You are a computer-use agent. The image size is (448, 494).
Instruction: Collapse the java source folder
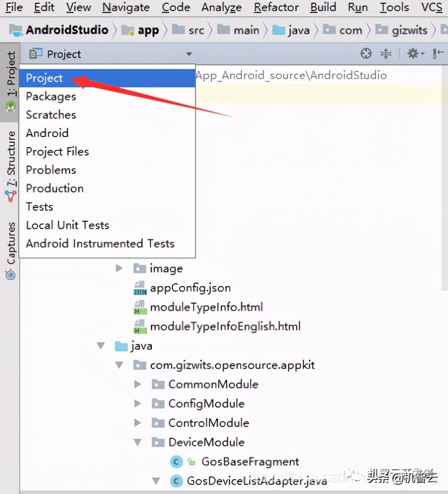(x=101, y=346)
